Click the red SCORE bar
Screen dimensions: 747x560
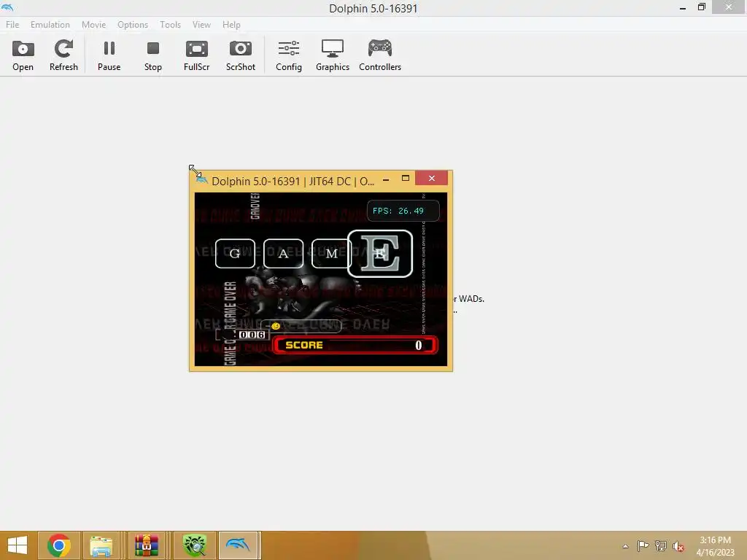coord(355,345)
